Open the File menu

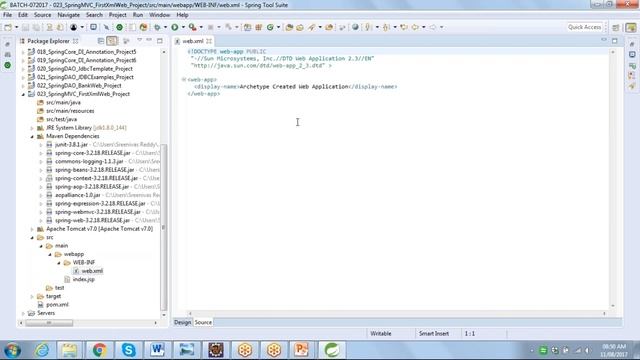(7, 15)
